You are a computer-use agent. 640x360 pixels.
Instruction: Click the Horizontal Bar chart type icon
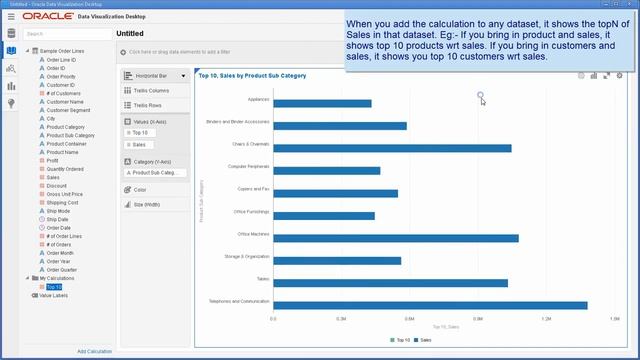pos(128,76)
